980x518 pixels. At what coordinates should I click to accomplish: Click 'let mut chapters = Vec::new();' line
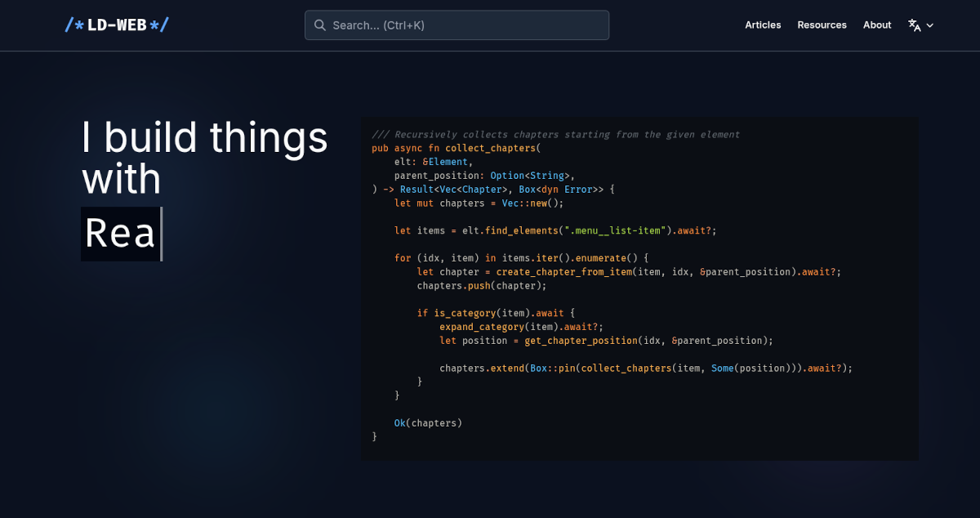coord(479,203)
